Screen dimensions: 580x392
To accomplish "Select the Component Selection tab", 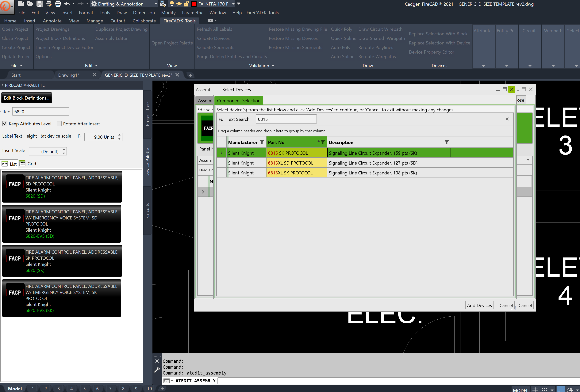I will click(x=239, y=101).
